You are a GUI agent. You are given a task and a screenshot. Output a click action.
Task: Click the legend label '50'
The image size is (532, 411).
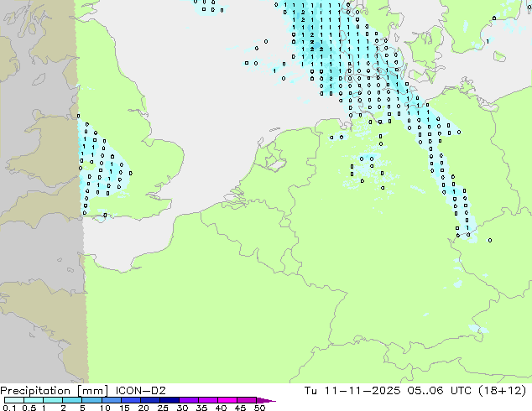click(x=259, y=408)
